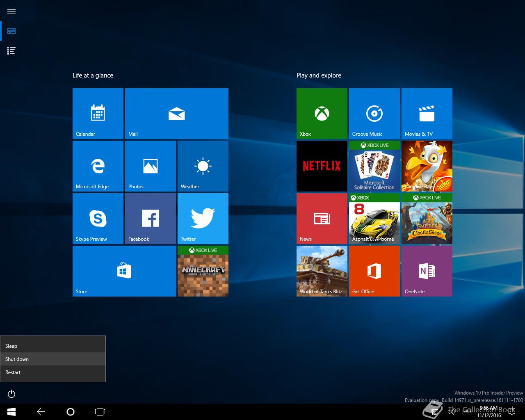
Task: Select the Pinned tiles view icon
Action: coord(11,31)
